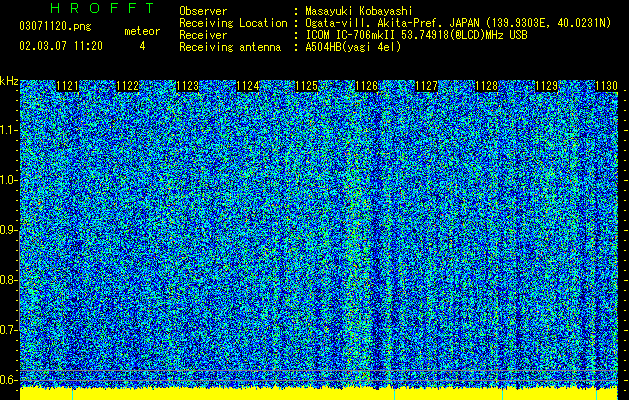The width and height of the screenshot is (629, 400).
Task: Select observer name Masayuki Kobayashi
Action: point(359,11)
